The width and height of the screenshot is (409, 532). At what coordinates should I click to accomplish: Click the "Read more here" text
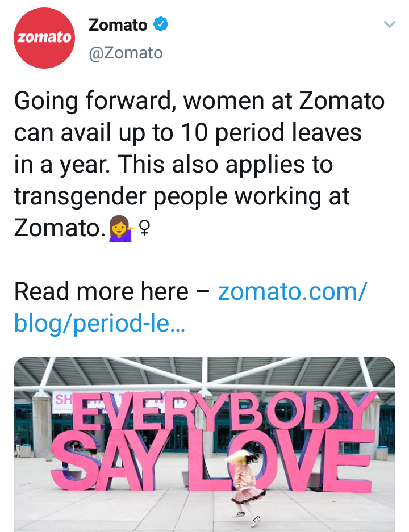[101, 292]
